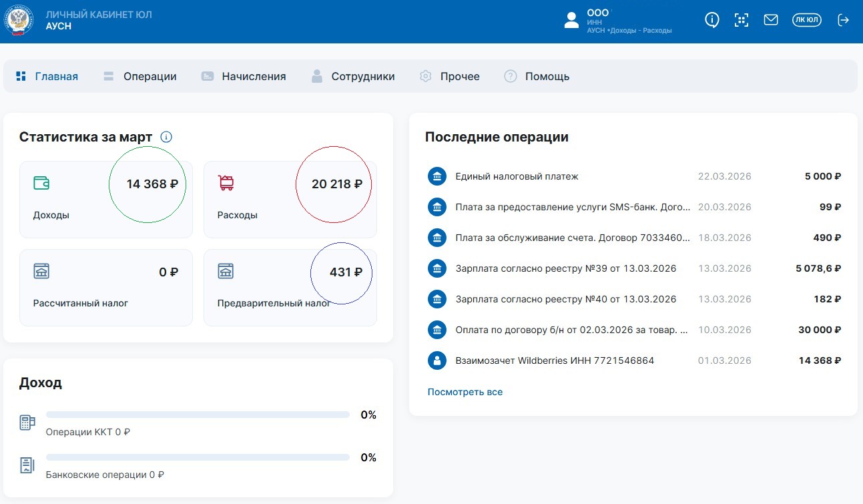Viewport: 863px width, 504px height.
Task: Click the Прочее gear icon
Action: (x=426, y=76)
